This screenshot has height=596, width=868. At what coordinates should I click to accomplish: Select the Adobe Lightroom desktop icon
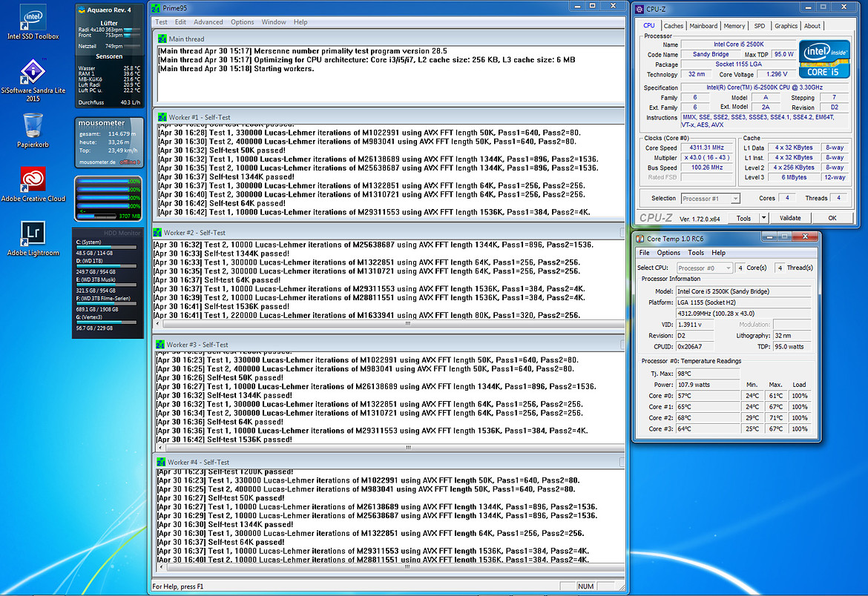pyautogui.click(x=33, y=239)
